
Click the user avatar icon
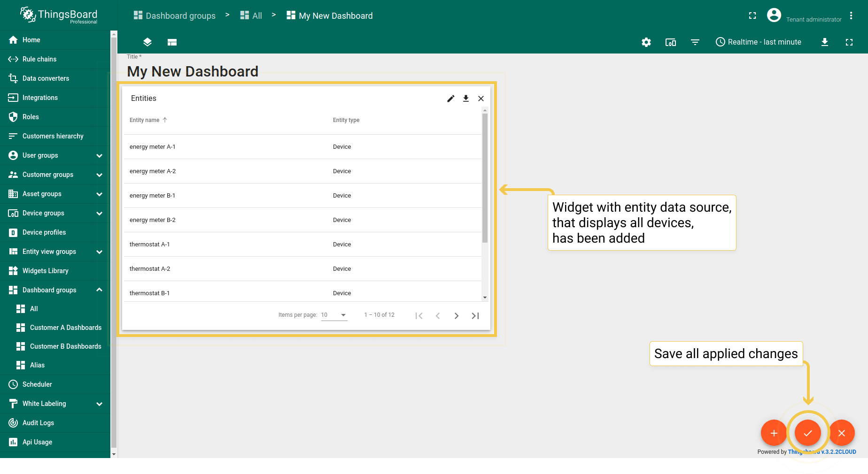(774, 15)
